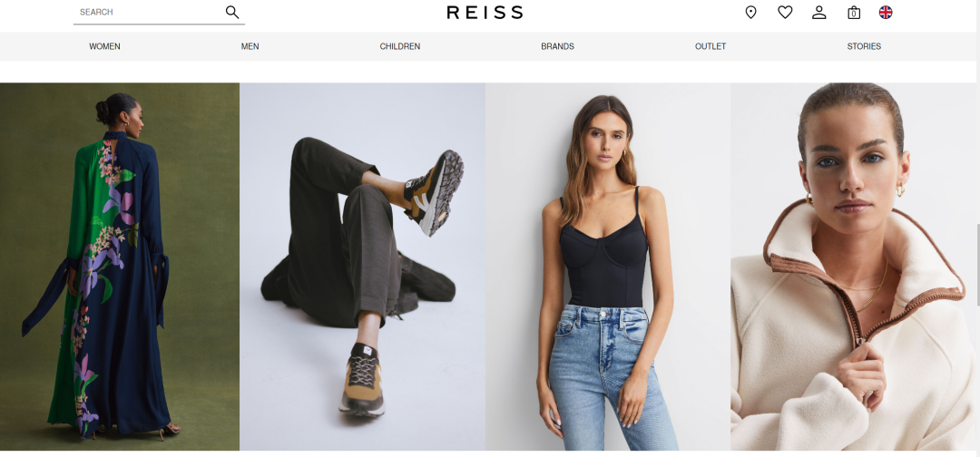Open the account profile icon

(818, 12)
